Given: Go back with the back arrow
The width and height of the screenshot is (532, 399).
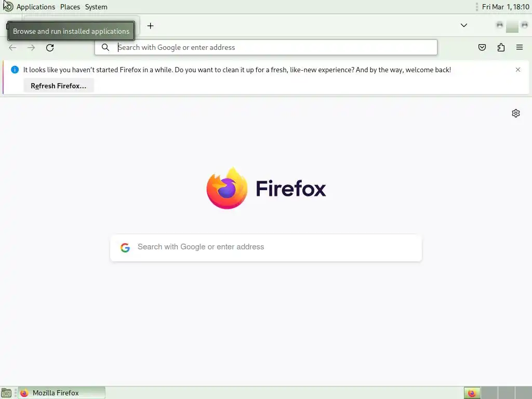Looking at the screenshot, I should (x=12, y=47).
